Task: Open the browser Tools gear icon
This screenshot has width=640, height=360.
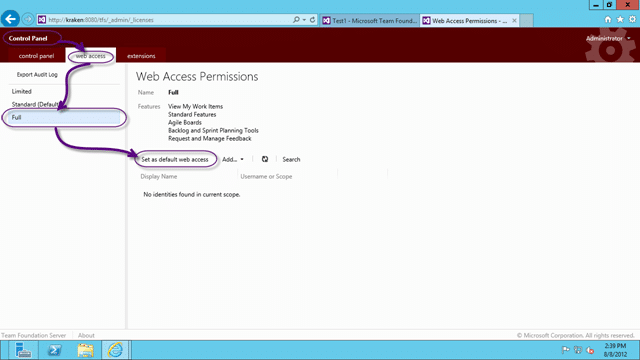Action: click(x=632, y=19)
